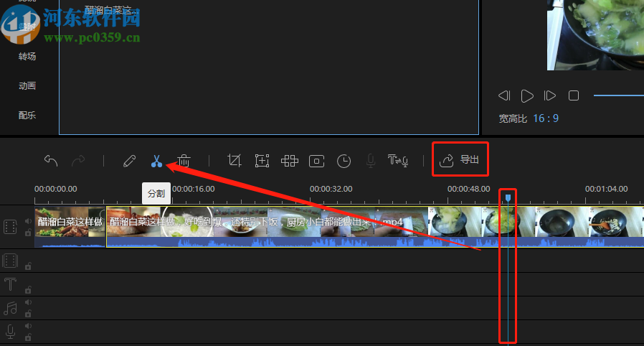Viewport: 644px width, 346px height.
Task: Start voiceover recording from toolbar microphone
Action: tap(371, 161)
